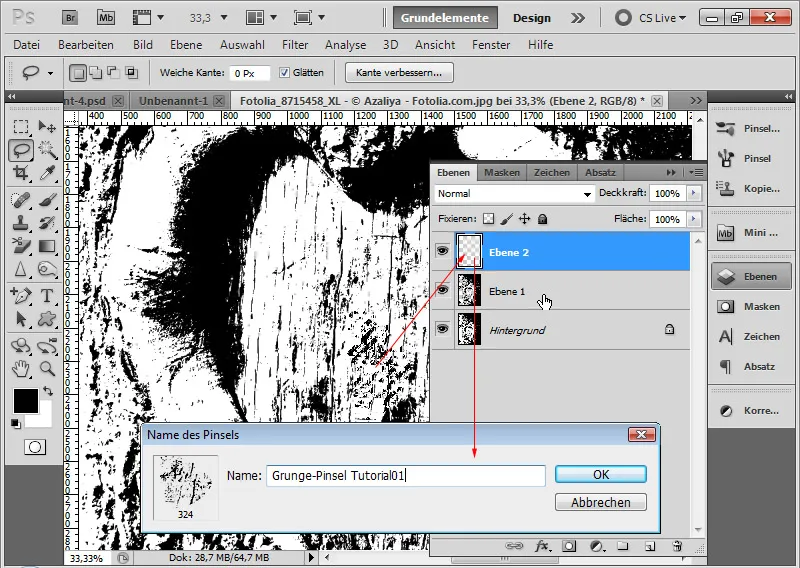Select the Dodge tool
800x568 pixels.
(47, 269)
